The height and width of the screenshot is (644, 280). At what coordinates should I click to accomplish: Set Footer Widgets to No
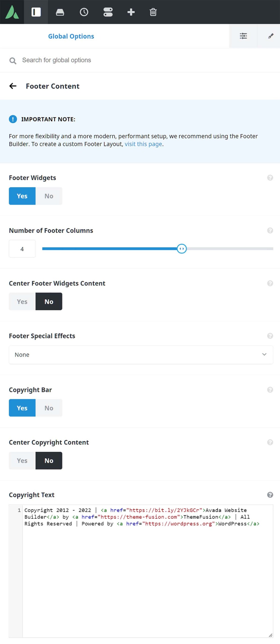(x=49, y=196)
